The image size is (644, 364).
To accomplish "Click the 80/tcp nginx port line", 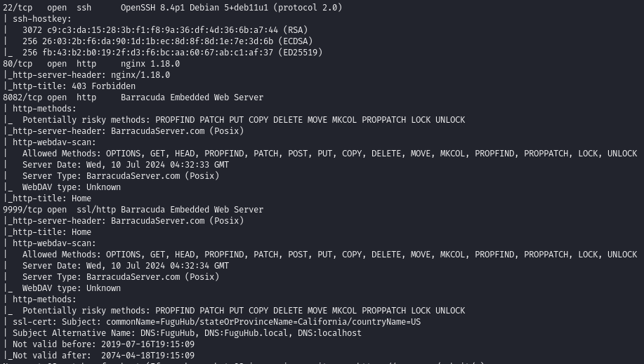I will (91, 64).
